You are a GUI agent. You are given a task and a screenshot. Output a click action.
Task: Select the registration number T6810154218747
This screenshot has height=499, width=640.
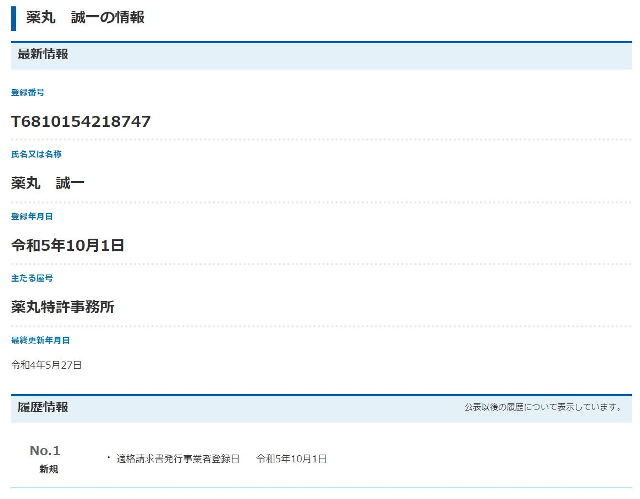(x=81, y=121)
